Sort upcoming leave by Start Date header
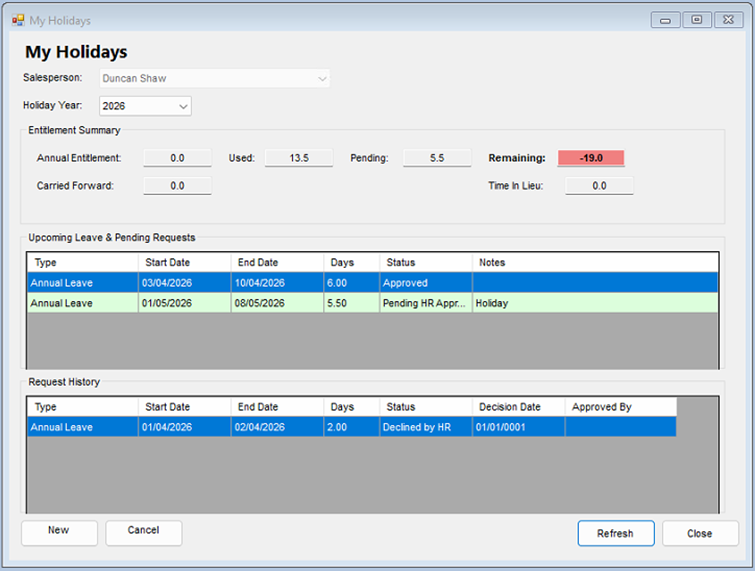 [184, 262]
